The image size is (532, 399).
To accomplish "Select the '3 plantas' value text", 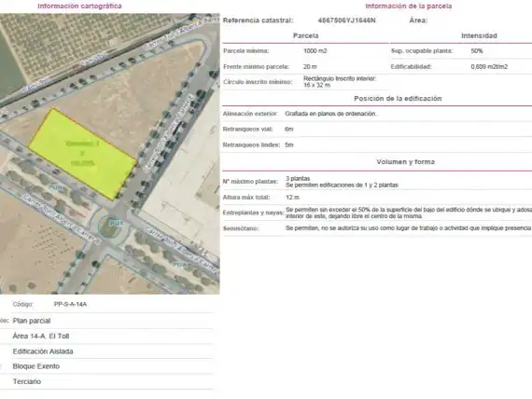I will click(298, 179).
